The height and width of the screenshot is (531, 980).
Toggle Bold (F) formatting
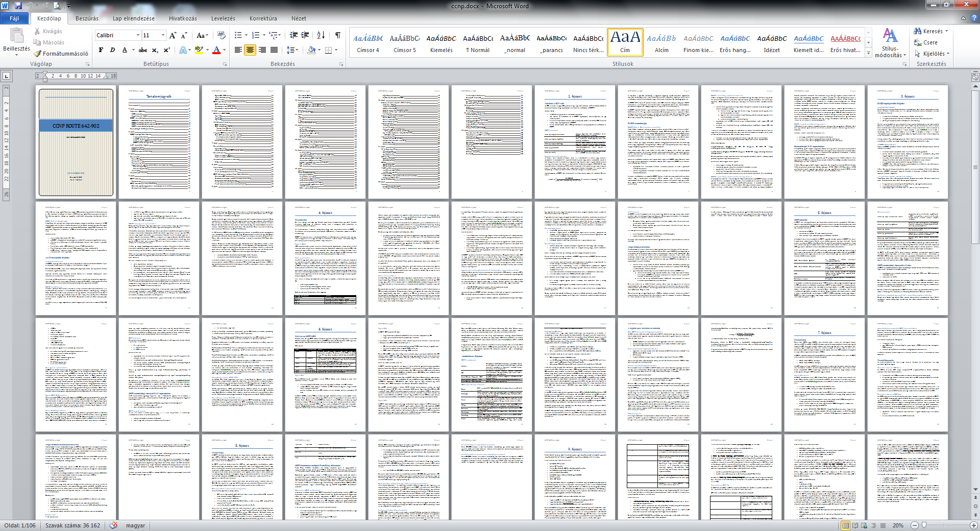(x=101, y=50)
